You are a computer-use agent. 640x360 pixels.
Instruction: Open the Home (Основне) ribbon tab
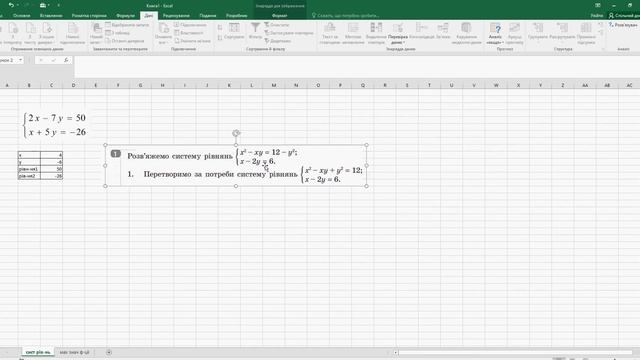click(21, 16)
